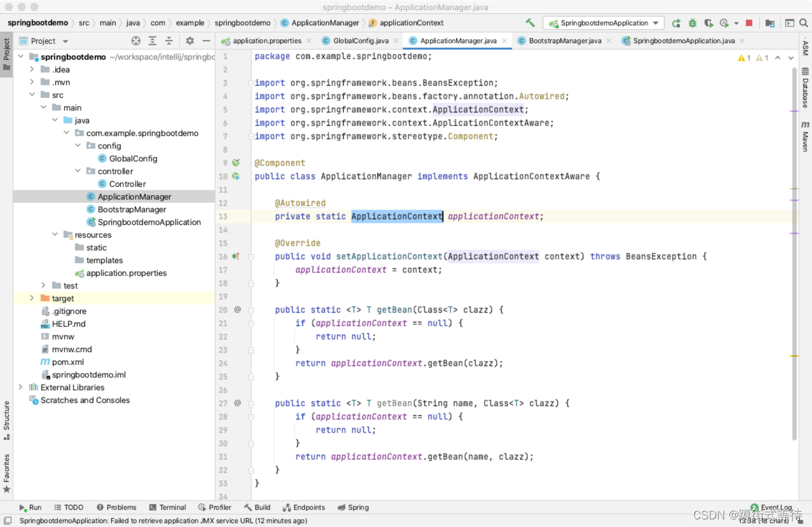Close the GlobalConfig.java tab

(x=397, y=41)
